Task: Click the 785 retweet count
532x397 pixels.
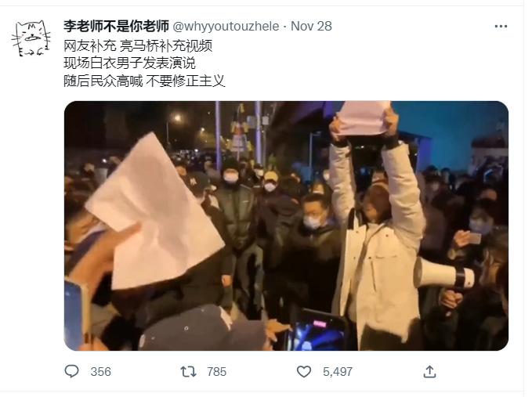Action: tap(217, 372)
